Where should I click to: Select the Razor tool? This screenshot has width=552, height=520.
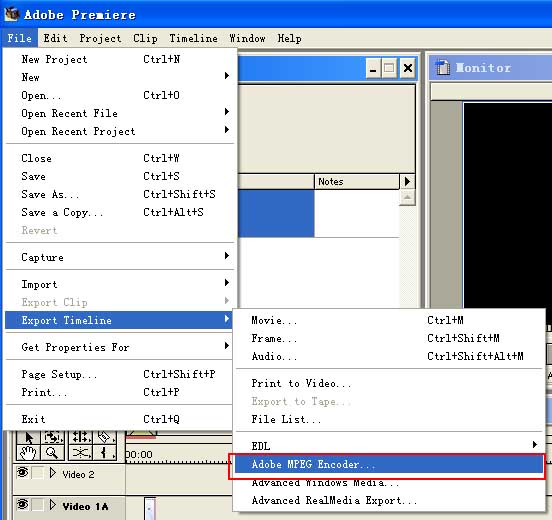105,438
